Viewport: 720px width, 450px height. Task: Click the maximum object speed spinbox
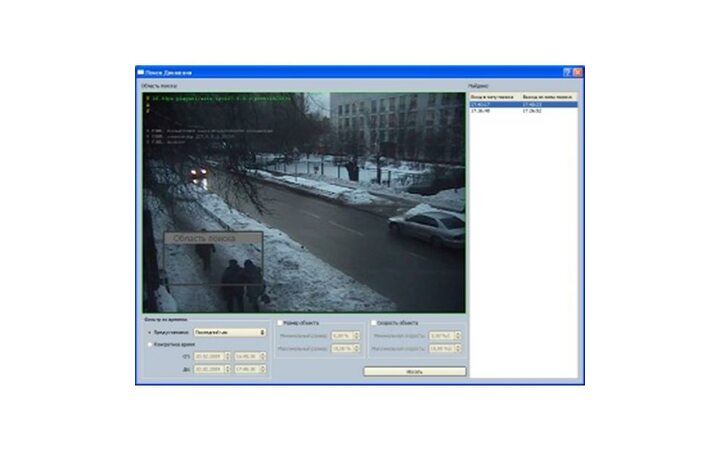pos(445,349)
